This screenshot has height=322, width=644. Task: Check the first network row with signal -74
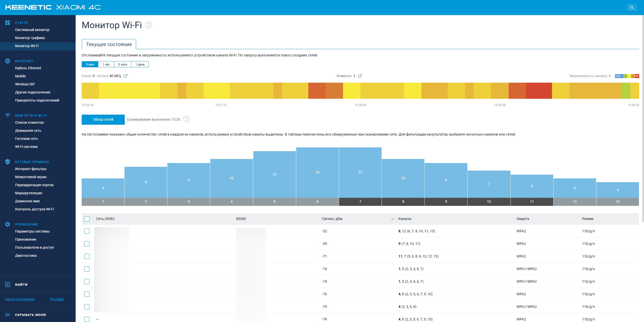pyautogui.click(x=87, y=269)
